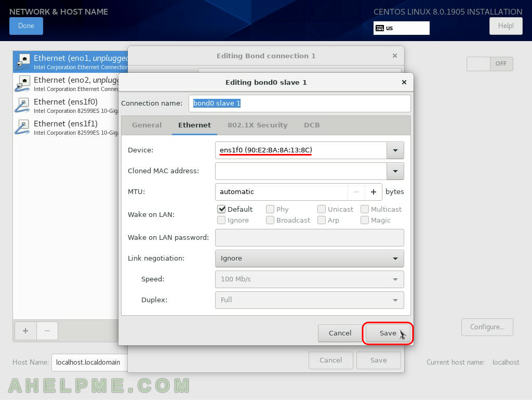Open the Cloned MAC address dropdown
This screenshot has height=400, width=532.
click(395, 171)
